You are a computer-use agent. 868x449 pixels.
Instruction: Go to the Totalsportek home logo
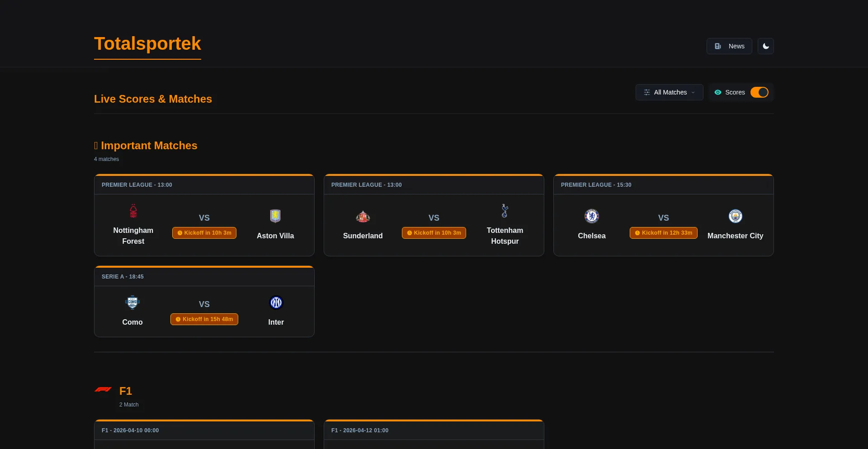147,44
